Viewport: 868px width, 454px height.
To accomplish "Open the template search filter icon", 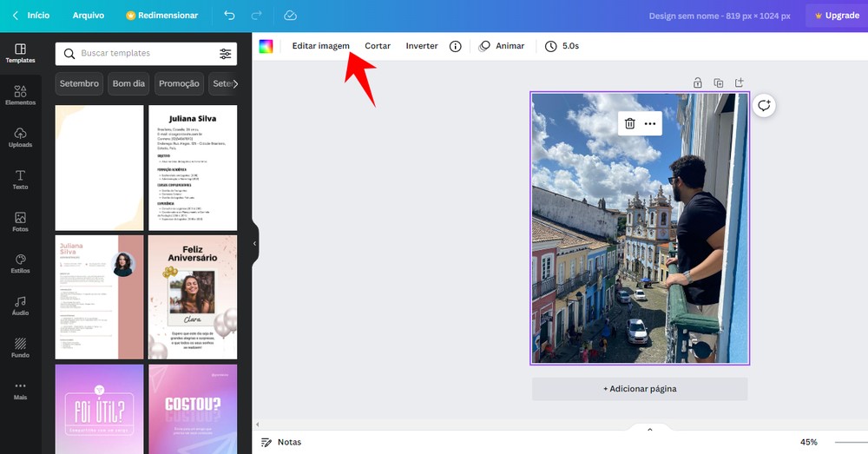I will [226, 53].
